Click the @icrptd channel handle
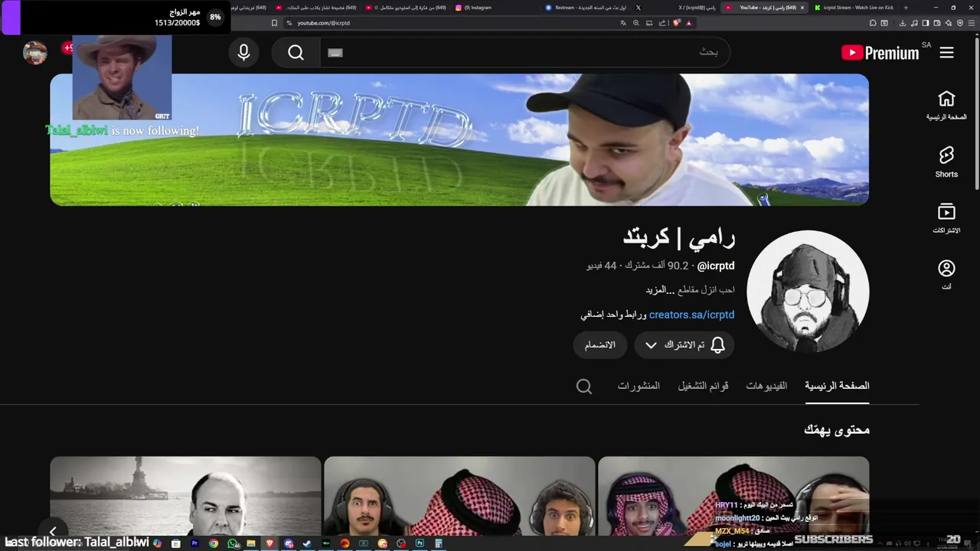 coord(716,266)
